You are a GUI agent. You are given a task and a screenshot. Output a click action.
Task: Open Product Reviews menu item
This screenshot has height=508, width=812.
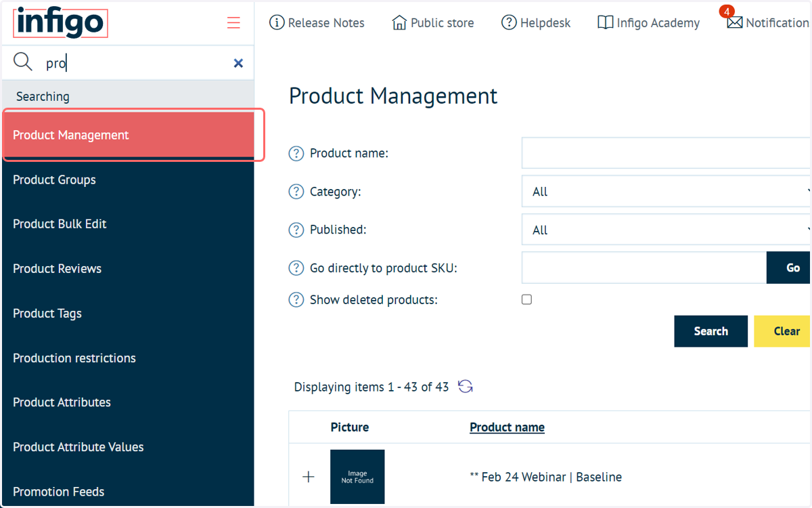(128, 269)
